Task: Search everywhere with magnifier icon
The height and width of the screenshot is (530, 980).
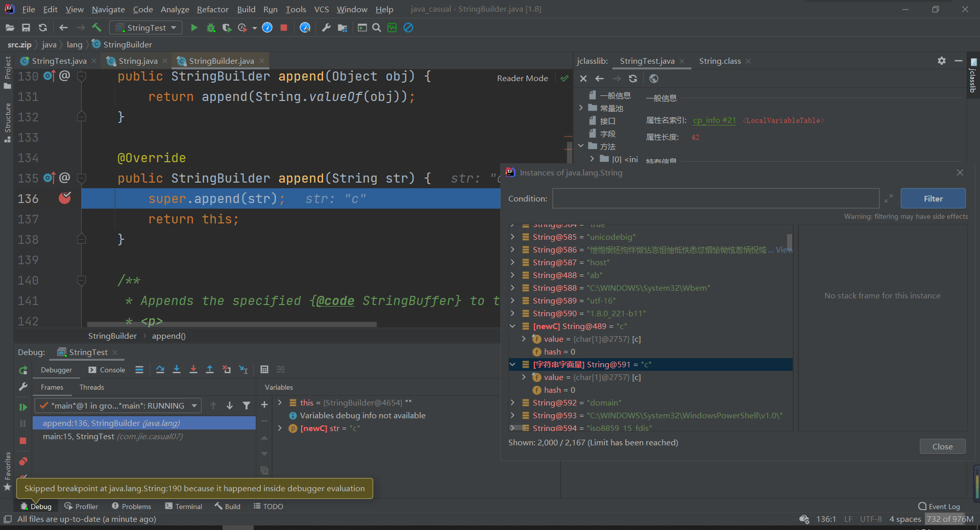Action: pos(377,28)
